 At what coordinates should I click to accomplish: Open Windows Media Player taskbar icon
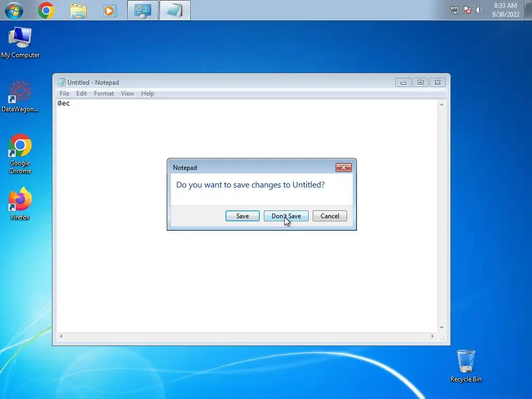tap(110, 11)
